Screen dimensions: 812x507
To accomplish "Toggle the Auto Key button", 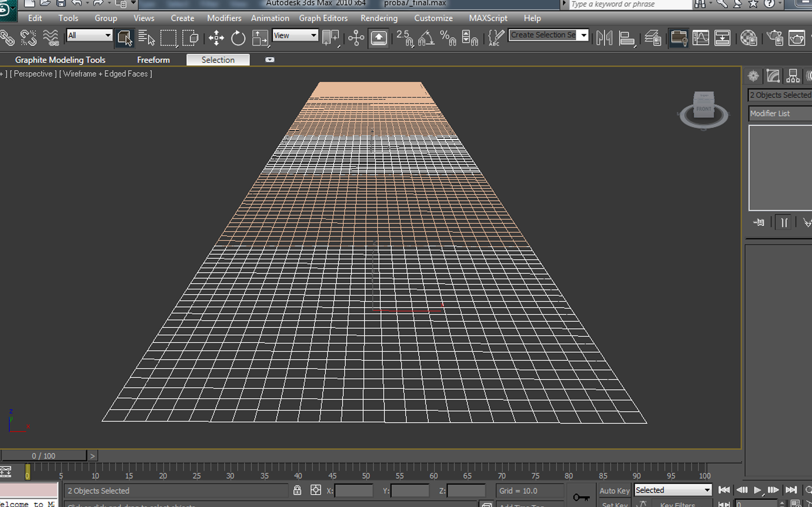I will 614,491.
